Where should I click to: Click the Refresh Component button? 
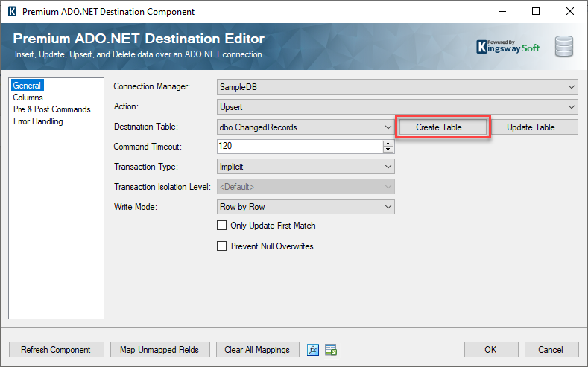pyautogui.click(x=56, y=350)
